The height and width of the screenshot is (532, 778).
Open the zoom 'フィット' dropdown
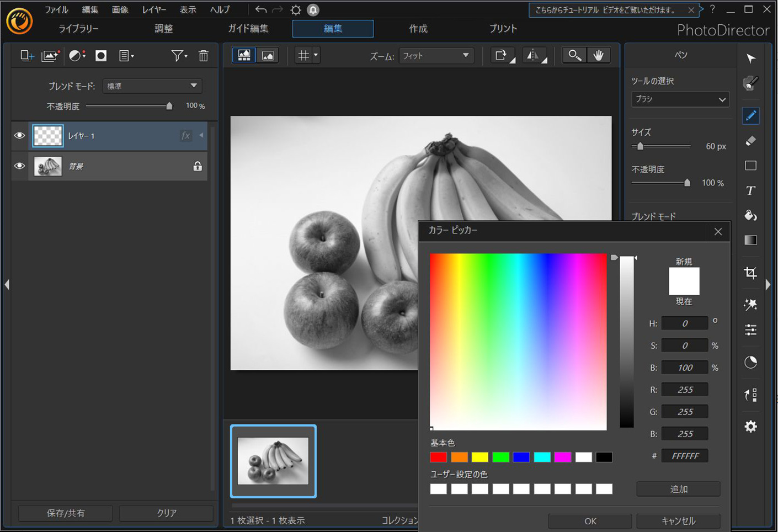(436, 56)
